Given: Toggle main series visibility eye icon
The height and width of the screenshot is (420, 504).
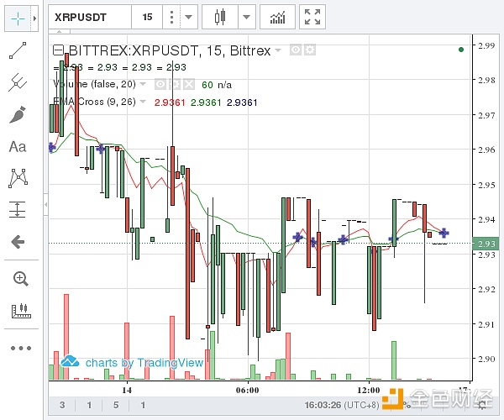Looking at the screenshot, I should click(x=296, y=50).
